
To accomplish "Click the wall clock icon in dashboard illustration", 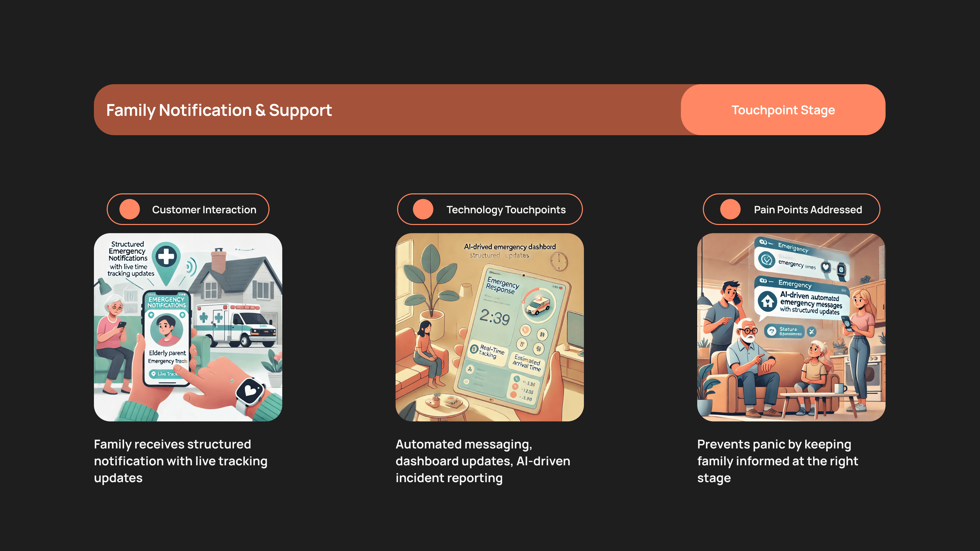I will pyautogui.click(x=559, y=262).
